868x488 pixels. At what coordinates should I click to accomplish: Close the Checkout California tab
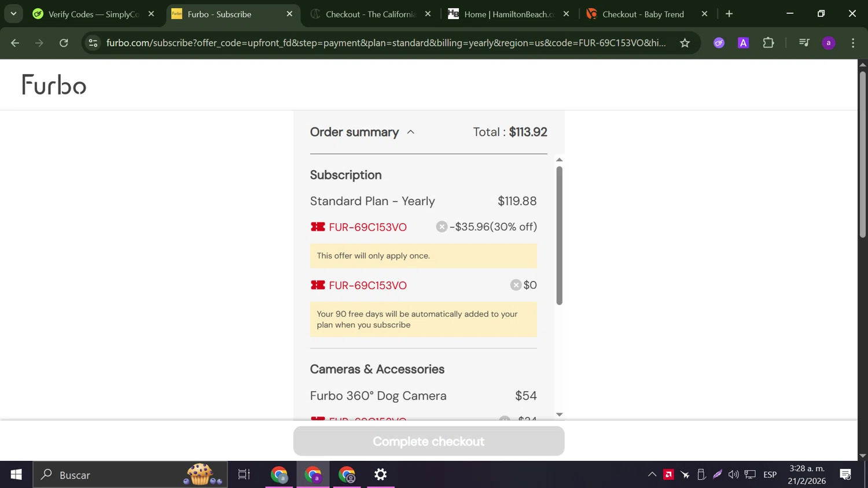click(x=428, y=14)
